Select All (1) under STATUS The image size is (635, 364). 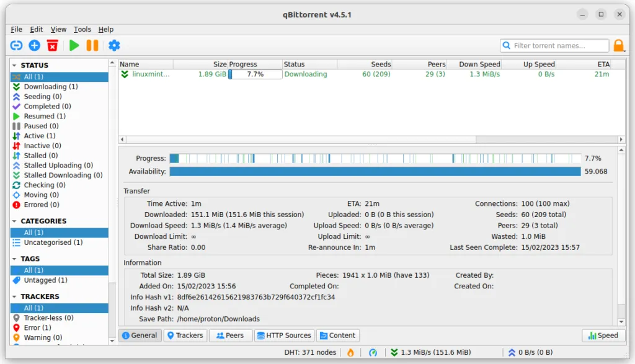click(x=60, y=77)
